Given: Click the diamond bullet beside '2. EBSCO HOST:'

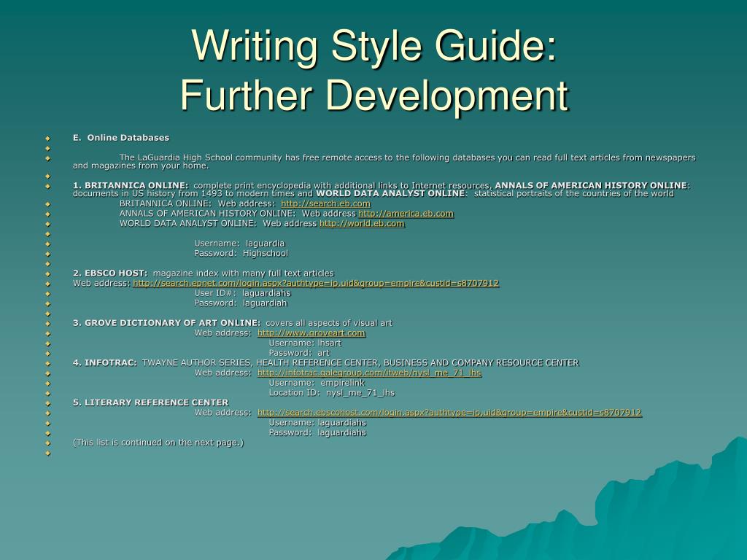Looking at the screenshot, I should click(47, 274).
